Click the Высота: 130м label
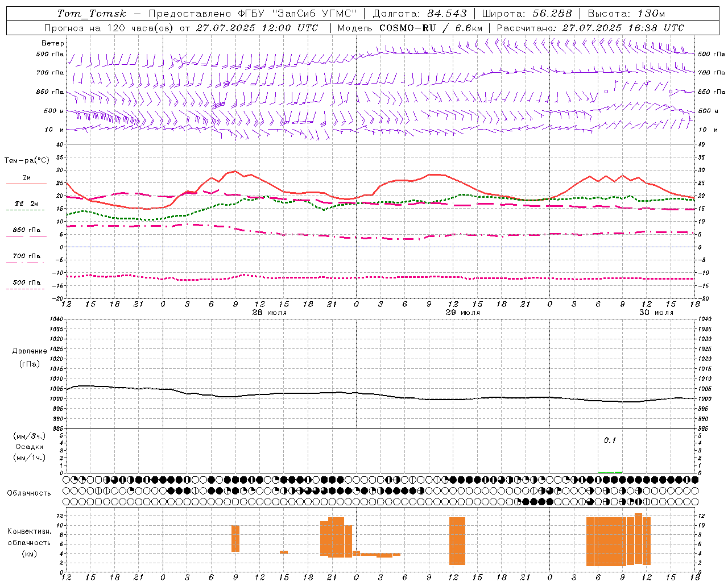This screenshot has width=728, height=582. (626, 14)
